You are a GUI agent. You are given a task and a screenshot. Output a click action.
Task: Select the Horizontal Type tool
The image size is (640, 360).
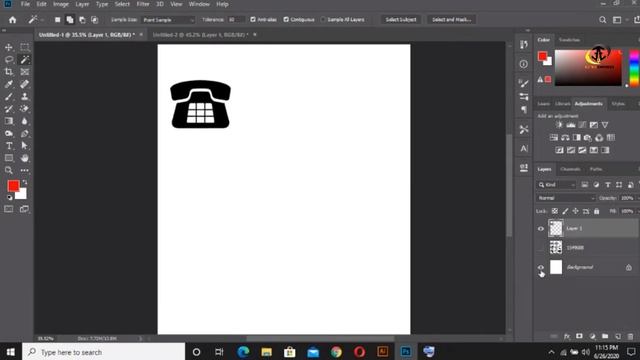pyautogui.click(x=9, y=146)
